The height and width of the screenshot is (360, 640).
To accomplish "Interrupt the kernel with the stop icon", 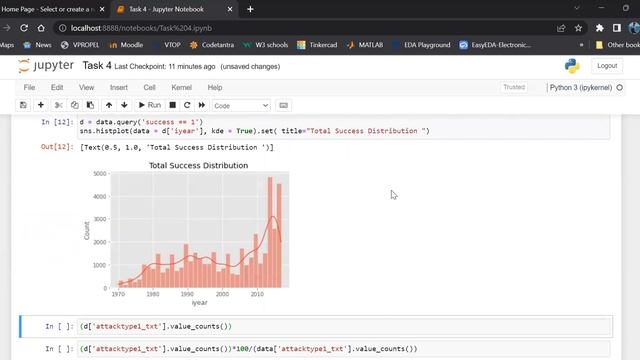I will 173,105.
